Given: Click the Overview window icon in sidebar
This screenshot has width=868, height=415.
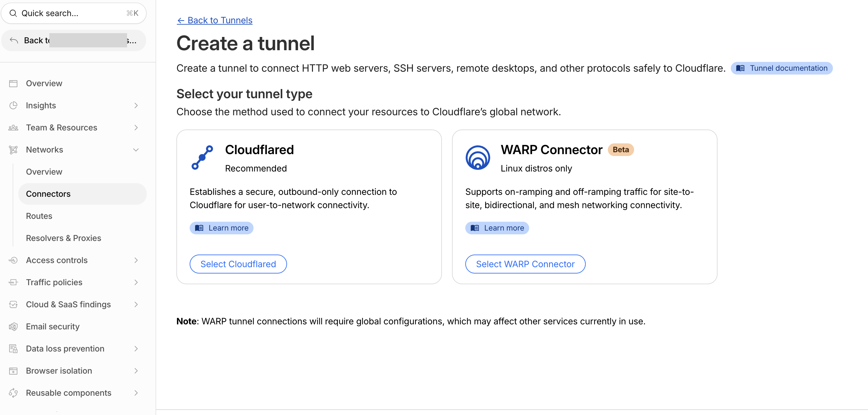Looking at the screenshot, I should [13, 83].
